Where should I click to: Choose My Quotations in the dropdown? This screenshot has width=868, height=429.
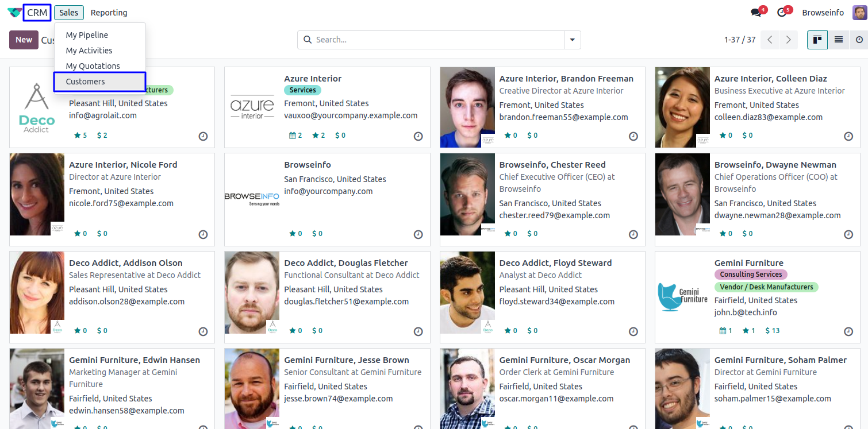[x=93, y=66]
